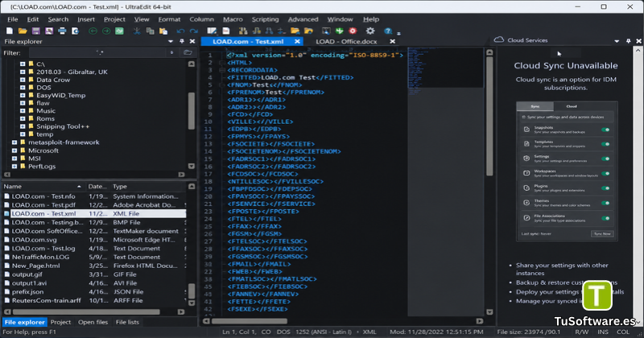Image resolution: width=644 pixels, height=338 pixels.
Task: Pin the Cloud Services panel
Action: click(x=628, y=41)
